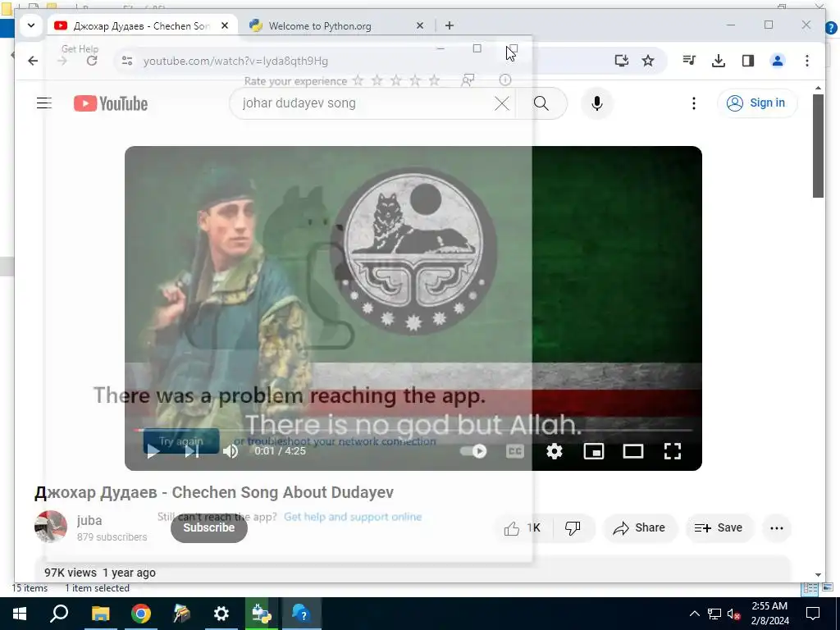Rate experience with first star
This screenshot has height=630, width=840.
click(358, 81)
